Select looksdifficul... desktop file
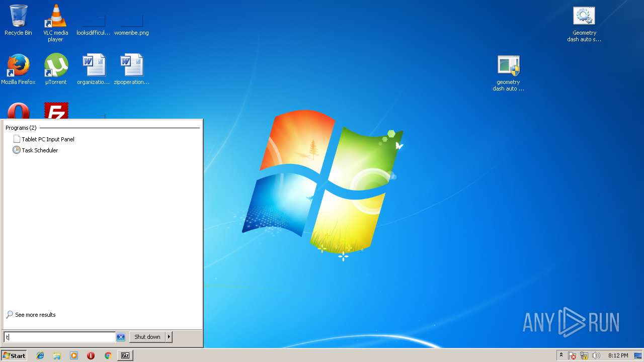 pos(93,23)
